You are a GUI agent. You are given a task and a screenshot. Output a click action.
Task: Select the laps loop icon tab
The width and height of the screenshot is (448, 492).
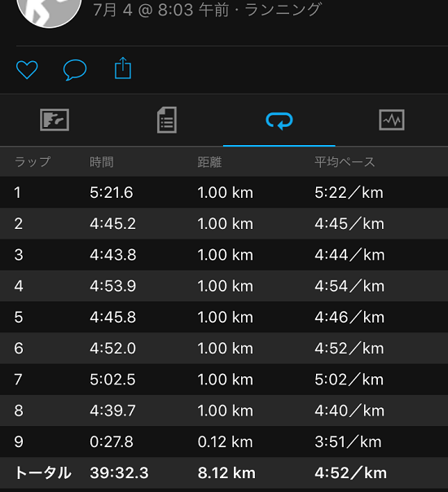pos(279,121)
